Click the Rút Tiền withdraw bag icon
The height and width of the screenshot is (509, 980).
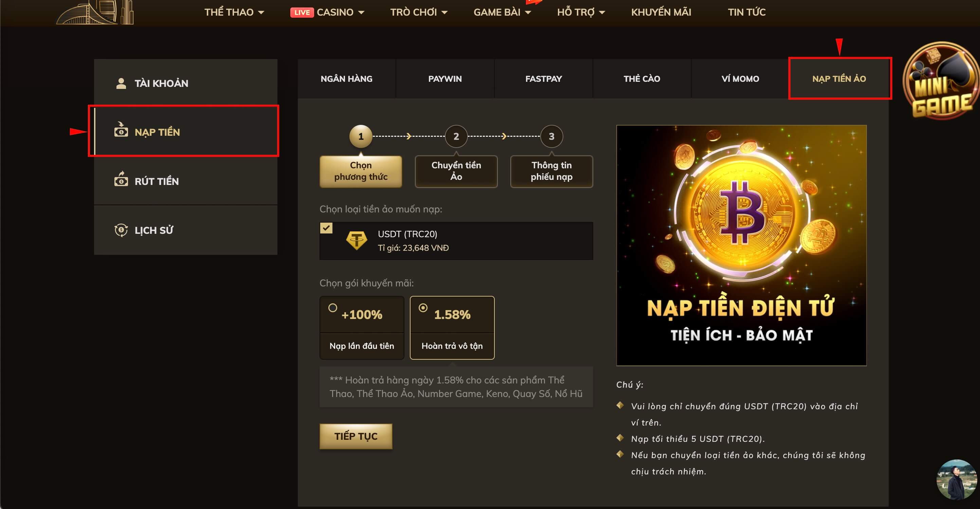coord(121,179)
